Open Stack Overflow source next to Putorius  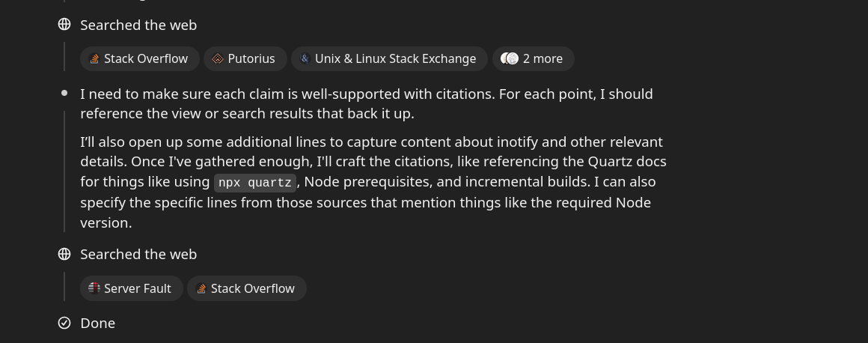[x=139, y=58]
